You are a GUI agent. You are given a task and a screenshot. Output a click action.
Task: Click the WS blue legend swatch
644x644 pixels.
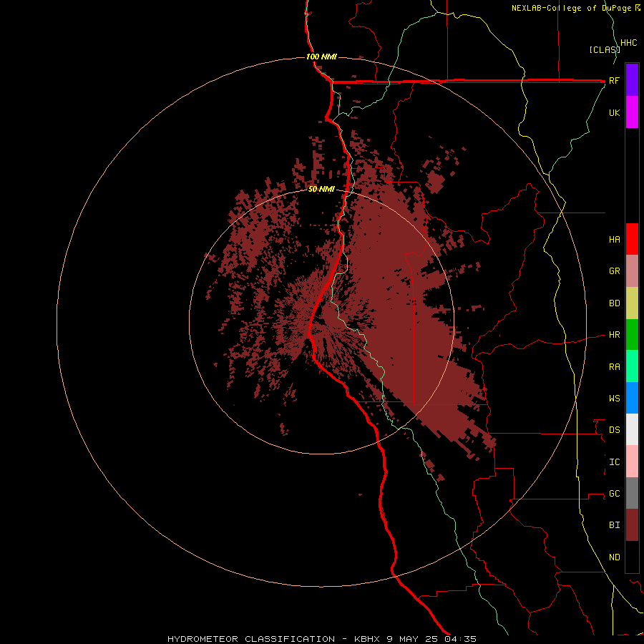click(x=632, y=398)
